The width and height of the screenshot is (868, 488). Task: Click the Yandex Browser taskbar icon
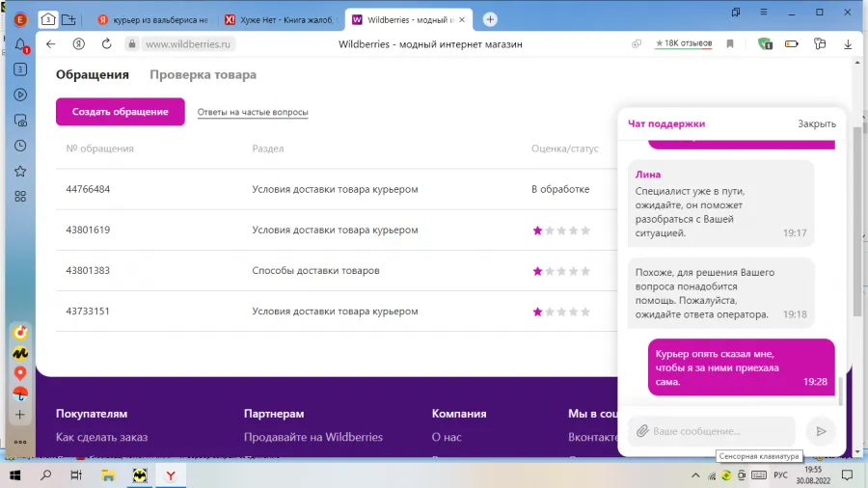[171, 475]
